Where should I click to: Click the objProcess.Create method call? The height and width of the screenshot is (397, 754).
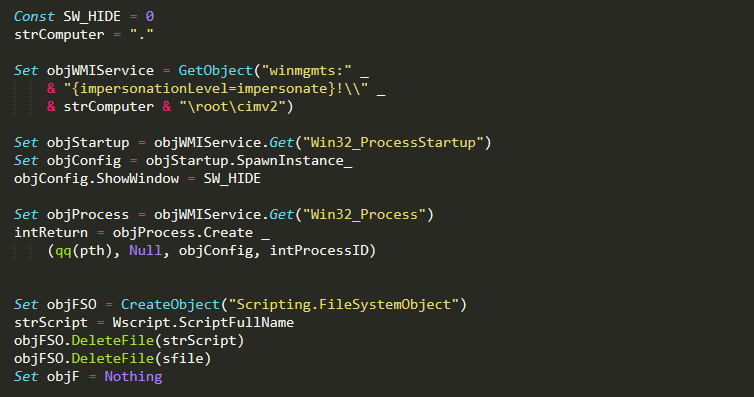(x=183, y=233)
